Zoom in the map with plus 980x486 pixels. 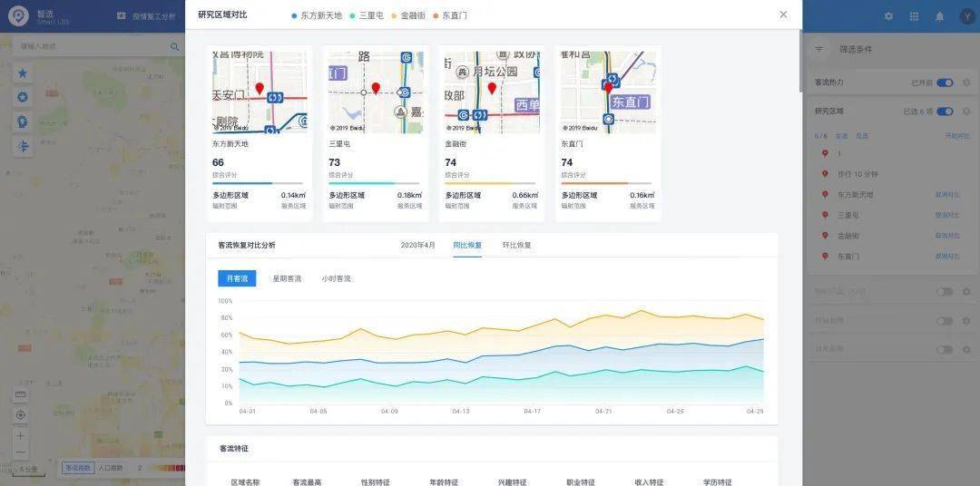click(21, 435)
